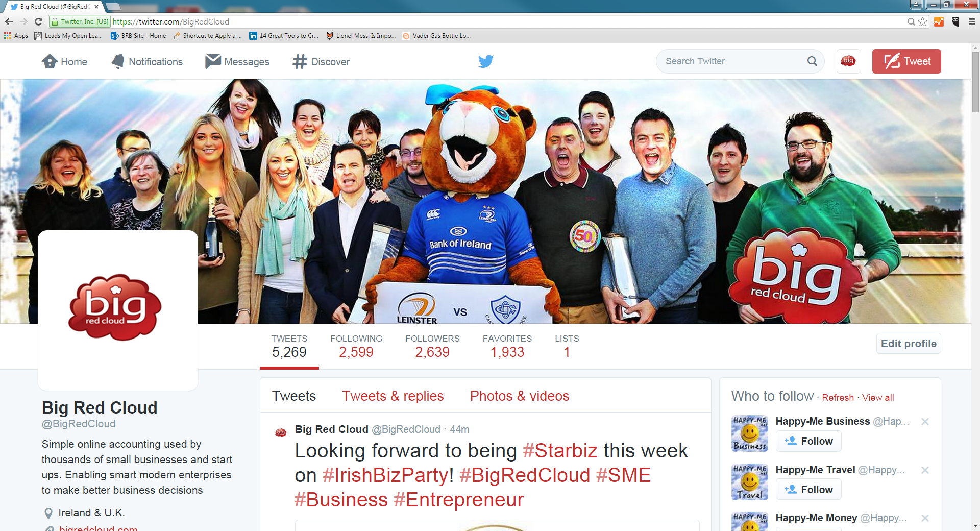The image size is (980, 531).
Task: Open 14 Great Tools bookmark
Action: click(284, 36)
